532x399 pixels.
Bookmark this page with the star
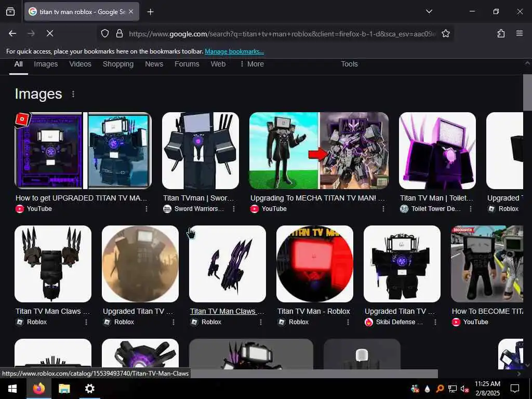(445, 33)
